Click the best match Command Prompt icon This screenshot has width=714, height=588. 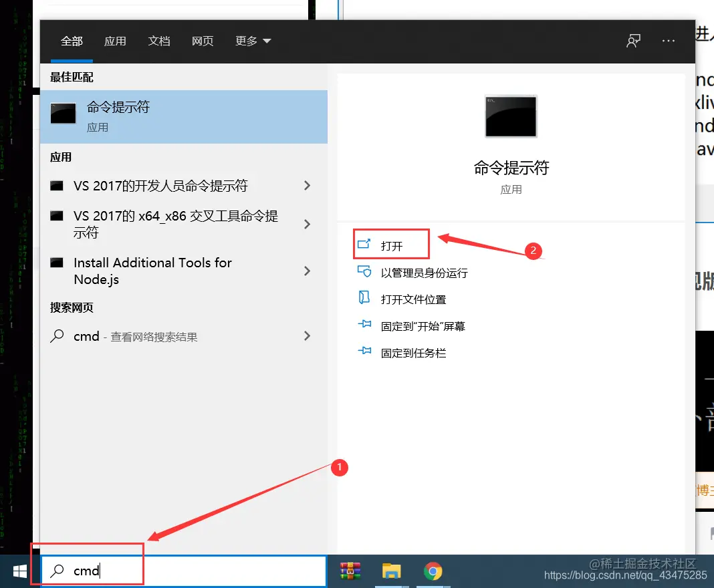click(x=63, y=114)
